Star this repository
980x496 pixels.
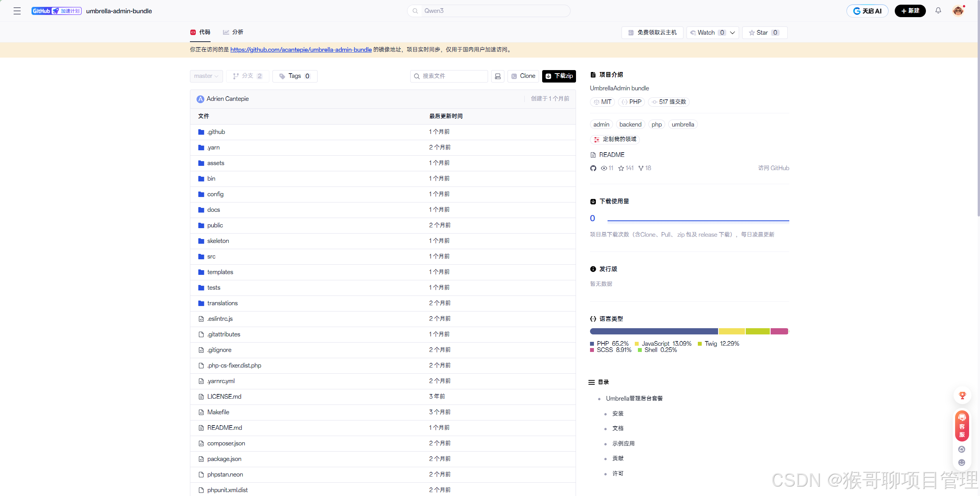[764, 33]
